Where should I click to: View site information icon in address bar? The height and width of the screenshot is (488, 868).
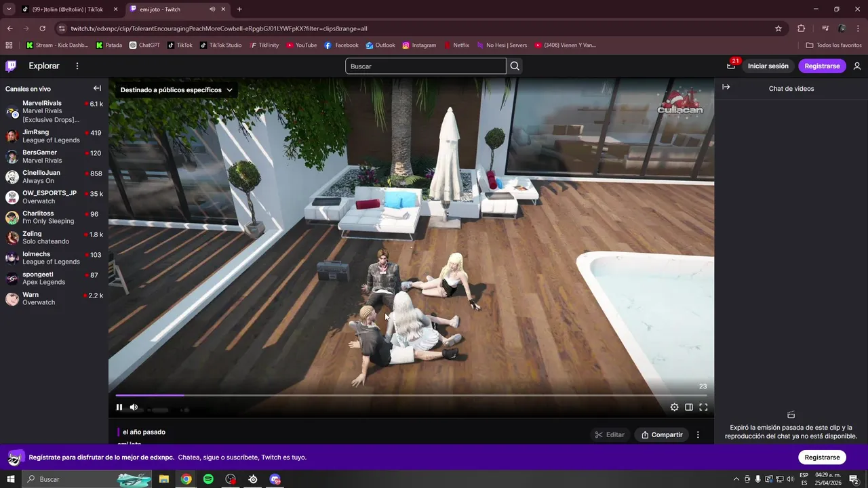[62, 28]
